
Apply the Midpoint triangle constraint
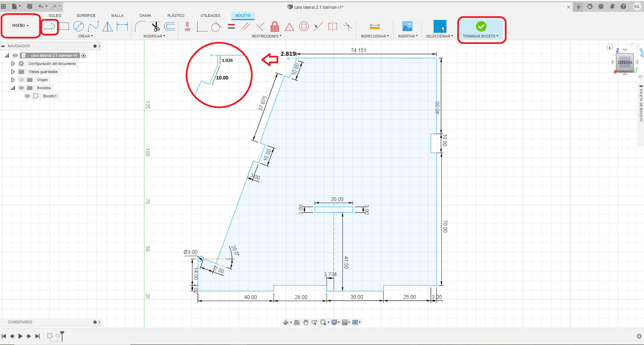click(289, 26)
